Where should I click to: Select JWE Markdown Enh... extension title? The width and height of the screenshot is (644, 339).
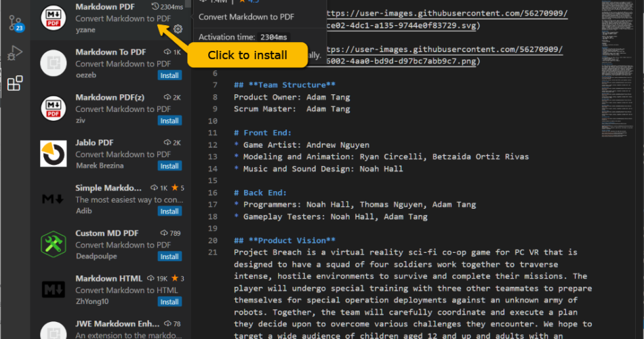[x=117, y=323]
